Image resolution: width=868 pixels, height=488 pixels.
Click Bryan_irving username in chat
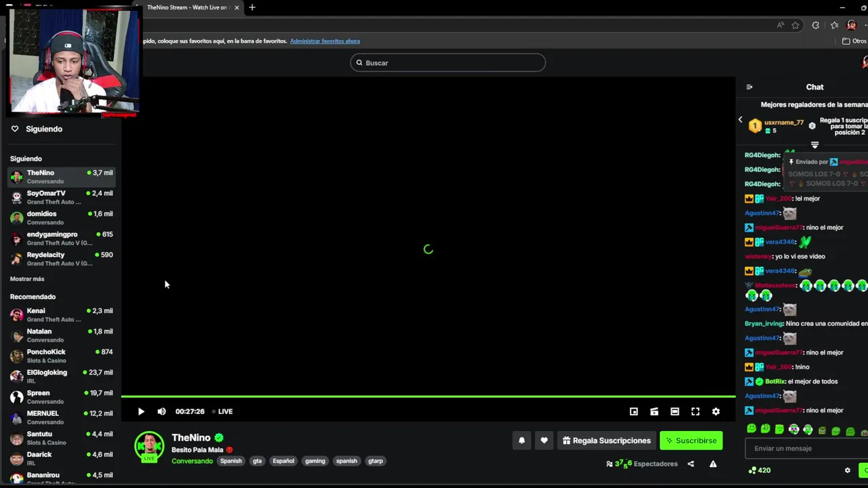[764, 324]
